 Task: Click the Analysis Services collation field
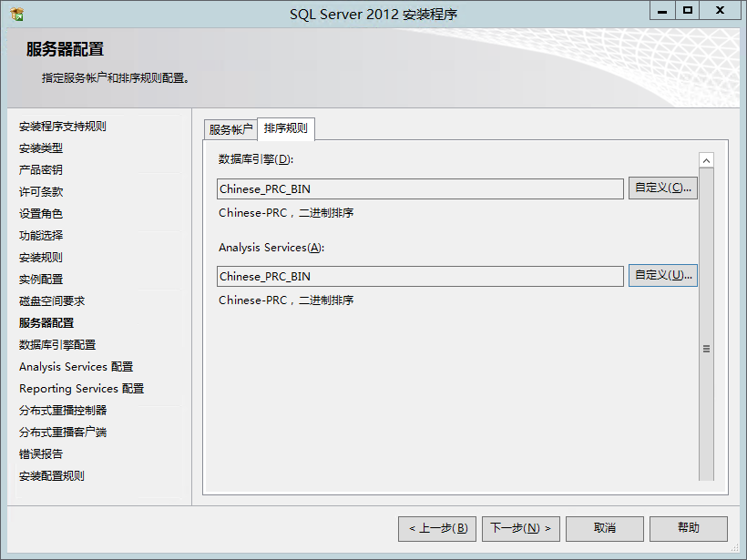(x=420, y=276)
